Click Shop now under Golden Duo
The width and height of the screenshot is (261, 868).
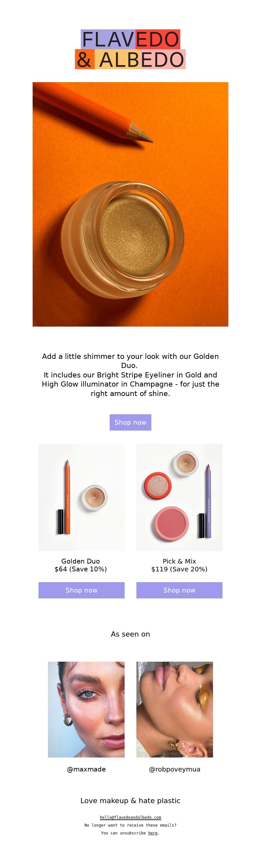(81, 590)
